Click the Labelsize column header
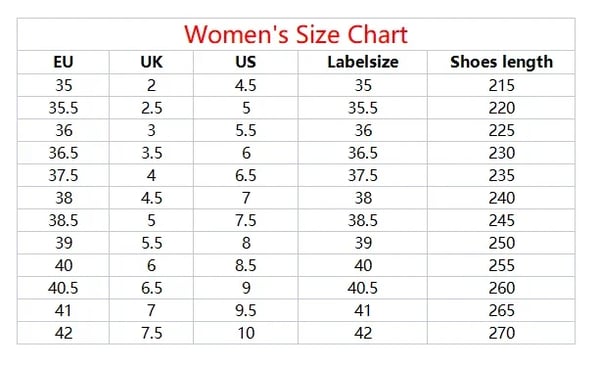The height and width of the screenshot is (367, 600). pos(363,62)
